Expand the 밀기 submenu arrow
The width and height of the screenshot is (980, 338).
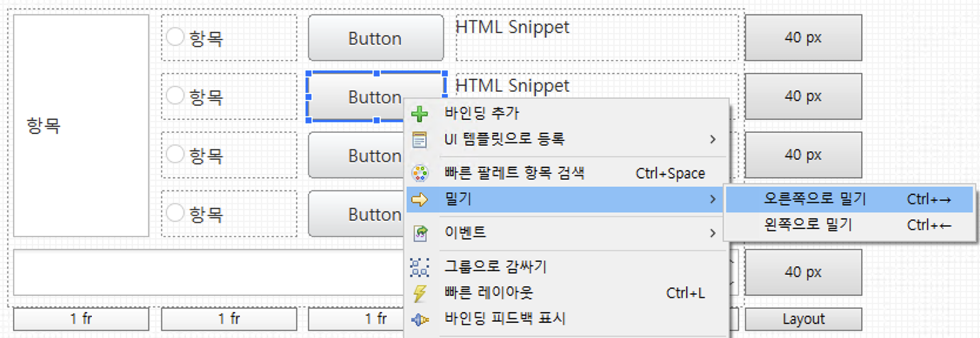coord(713,200)
